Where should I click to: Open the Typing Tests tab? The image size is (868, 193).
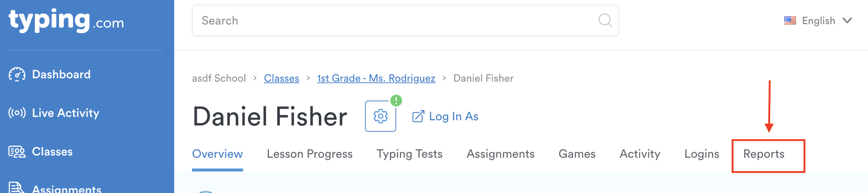[410, 154]
